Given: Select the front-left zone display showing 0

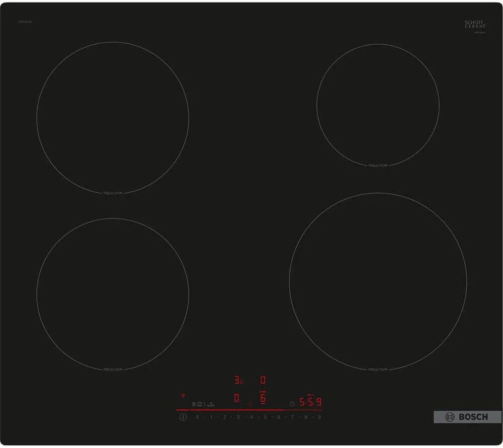Looking at the screenshot, I should pyautogui.click(x=236, y=398).
